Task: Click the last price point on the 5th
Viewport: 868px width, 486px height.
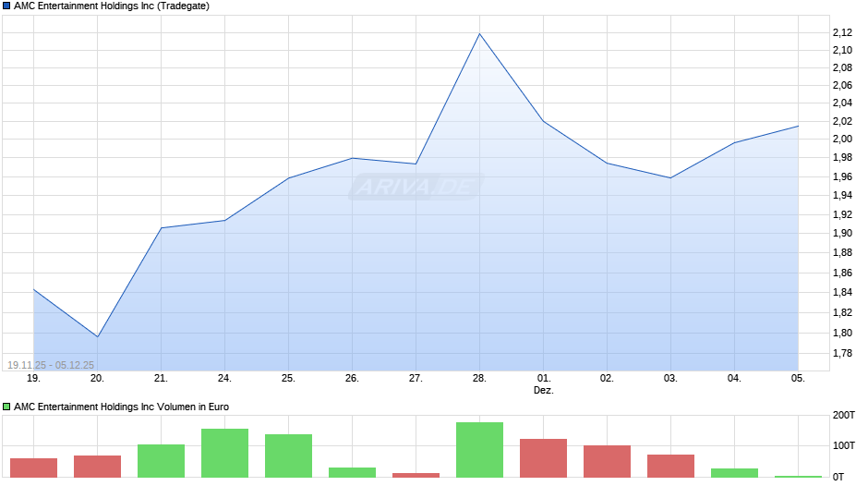Action: click(x=798, y=127)
